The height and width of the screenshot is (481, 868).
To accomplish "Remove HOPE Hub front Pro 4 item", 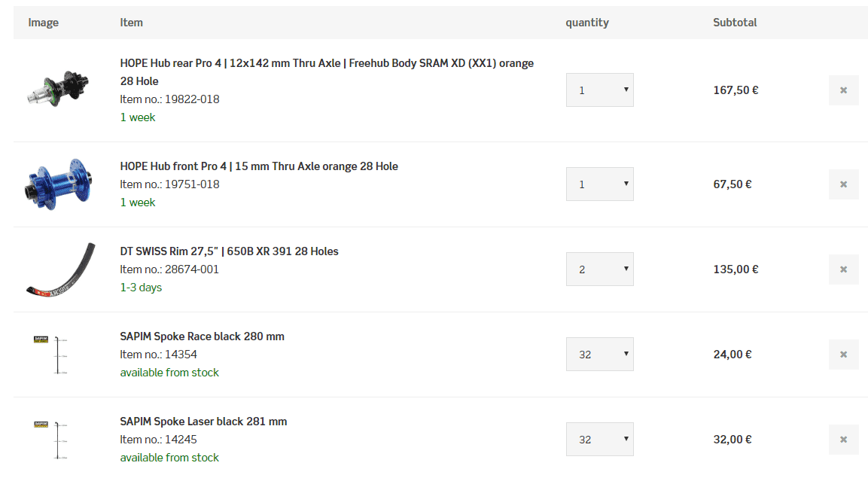I will point(843,184).
